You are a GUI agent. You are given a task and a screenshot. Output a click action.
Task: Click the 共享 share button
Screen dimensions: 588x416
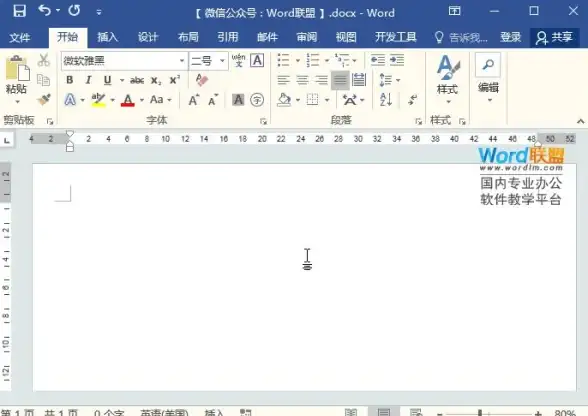point(554,38)
